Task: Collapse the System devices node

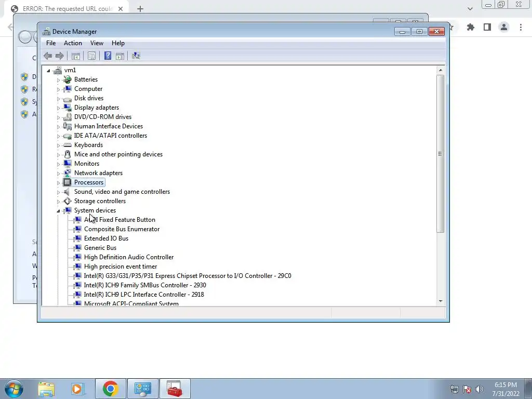Action: [58, 211]
